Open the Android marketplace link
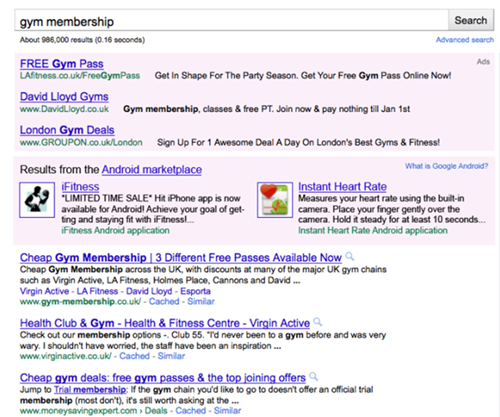500x417 pixels. (x=152, y=169)
